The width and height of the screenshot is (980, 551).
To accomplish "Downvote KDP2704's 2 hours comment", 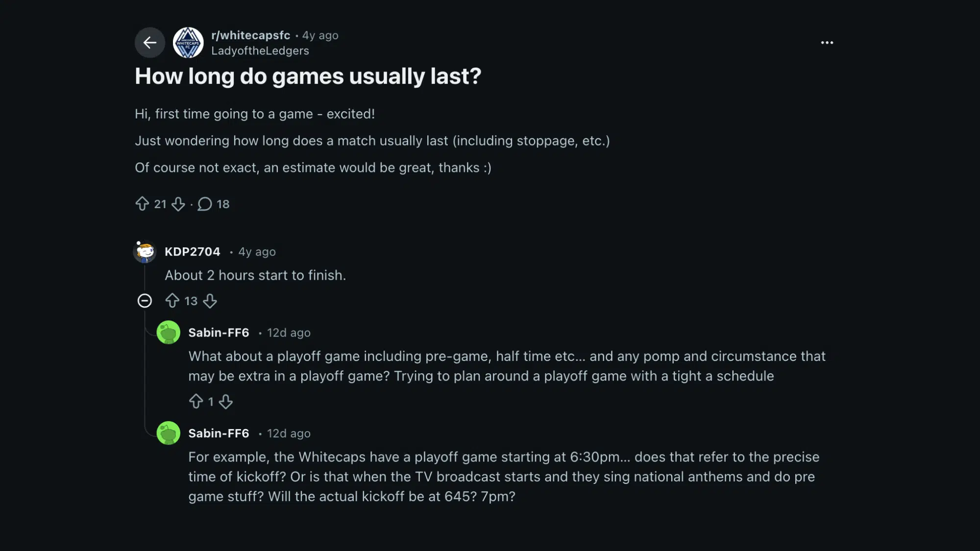I will pyautogui.click(x=210, y=301).
